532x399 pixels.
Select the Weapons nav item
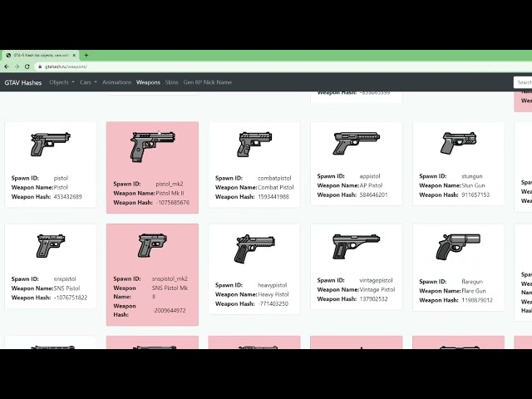point(148,82)
